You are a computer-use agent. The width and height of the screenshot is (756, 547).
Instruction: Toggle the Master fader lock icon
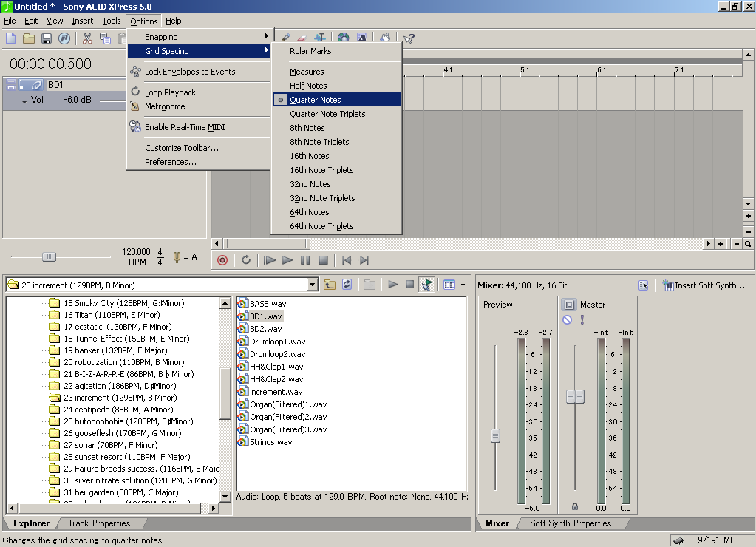[x=575, y=506]
